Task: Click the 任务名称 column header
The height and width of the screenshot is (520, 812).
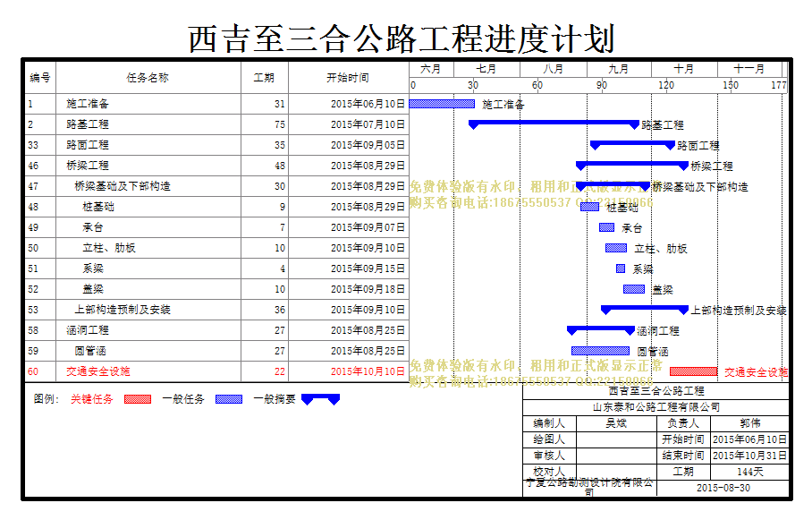Action: tap(148, 78)
